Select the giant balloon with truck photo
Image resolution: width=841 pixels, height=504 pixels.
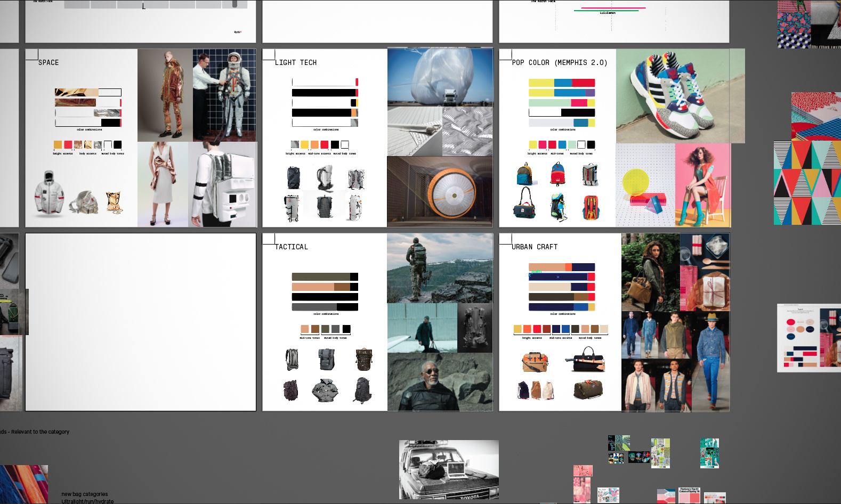tap(440, 77)
